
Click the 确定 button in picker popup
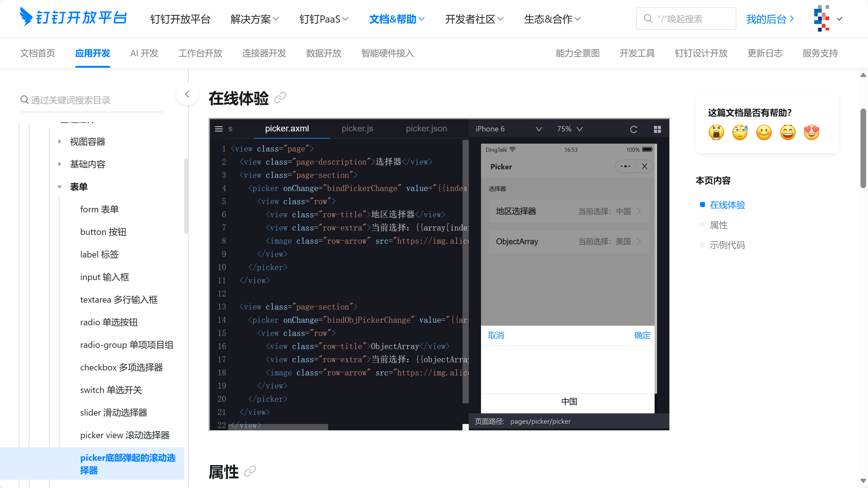pyautogui.click(x=642, y=335)
